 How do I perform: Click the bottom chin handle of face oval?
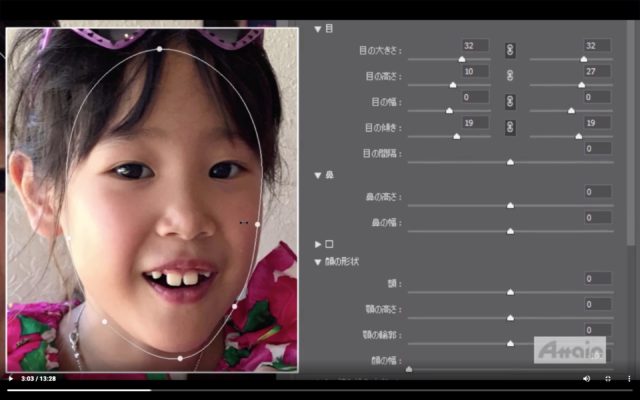coord(180,358)
